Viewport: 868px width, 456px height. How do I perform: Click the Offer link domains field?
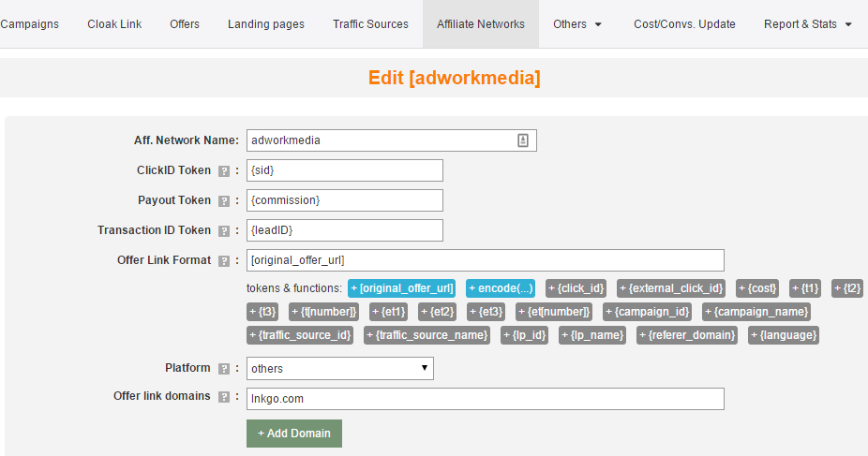click(485, 399)
